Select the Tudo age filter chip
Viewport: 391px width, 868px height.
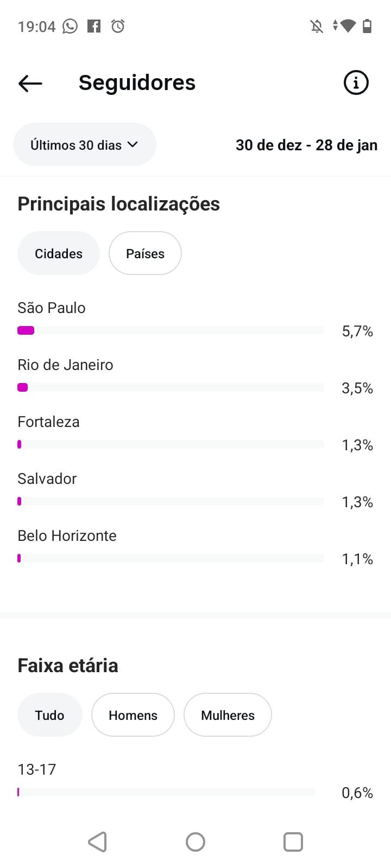(49, 715)
